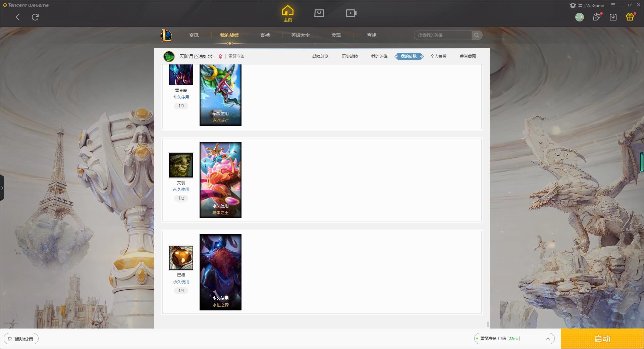This screenshot has height=349, width=644.
Task: Open the 糖果之王 skin card
Action: point(220,180)
